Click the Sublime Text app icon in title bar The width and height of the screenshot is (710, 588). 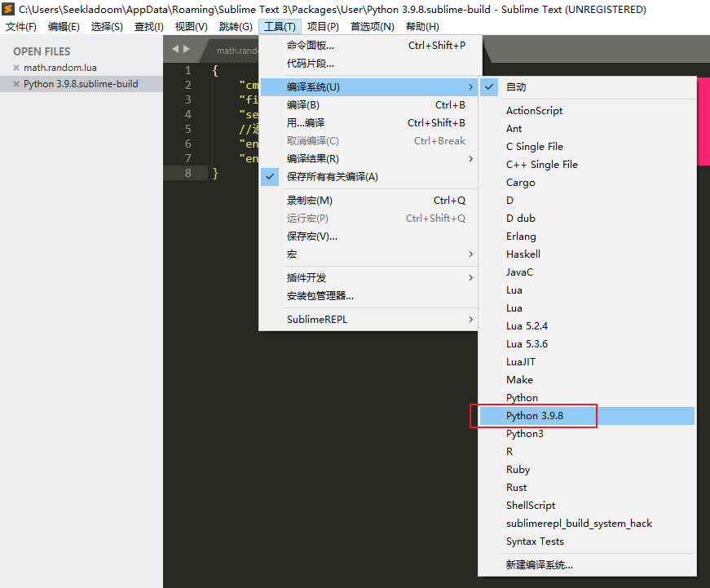[x=8, y=9]
